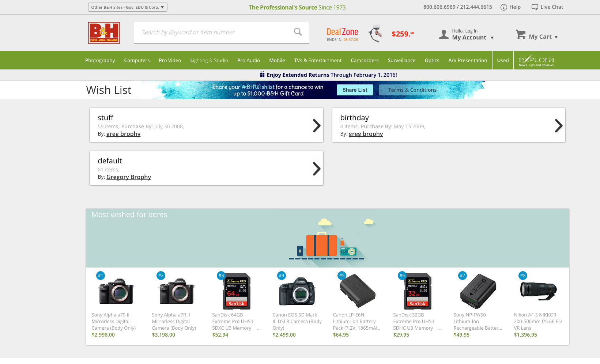Click the Sony Alpha a7R II image

tap(177, 291)
